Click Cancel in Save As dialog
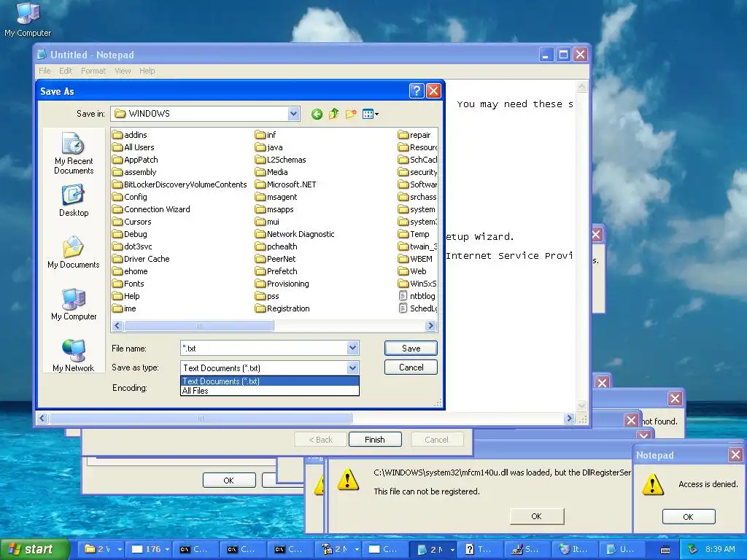Image resolution: width=747 pixels, height=560 pixels. pyautogui.click(x=411, y=367)
